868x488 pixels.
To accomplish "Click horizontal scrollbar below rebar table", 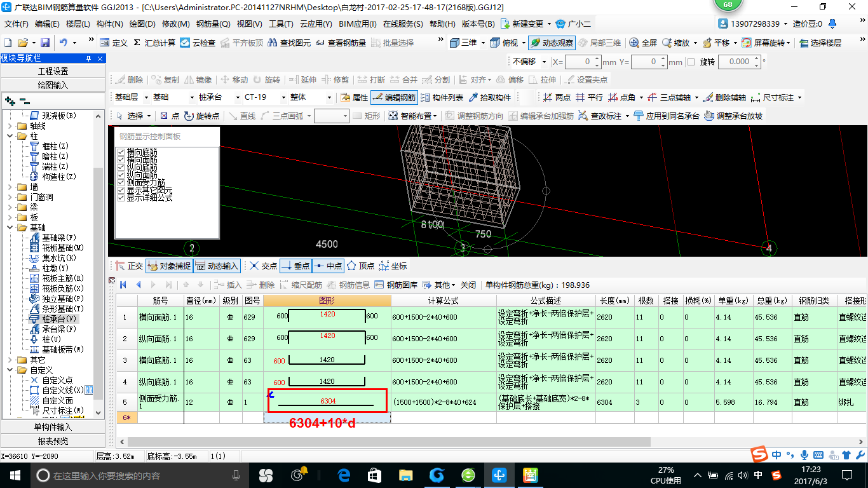I will pyautogui.click(x=389, y=442).
